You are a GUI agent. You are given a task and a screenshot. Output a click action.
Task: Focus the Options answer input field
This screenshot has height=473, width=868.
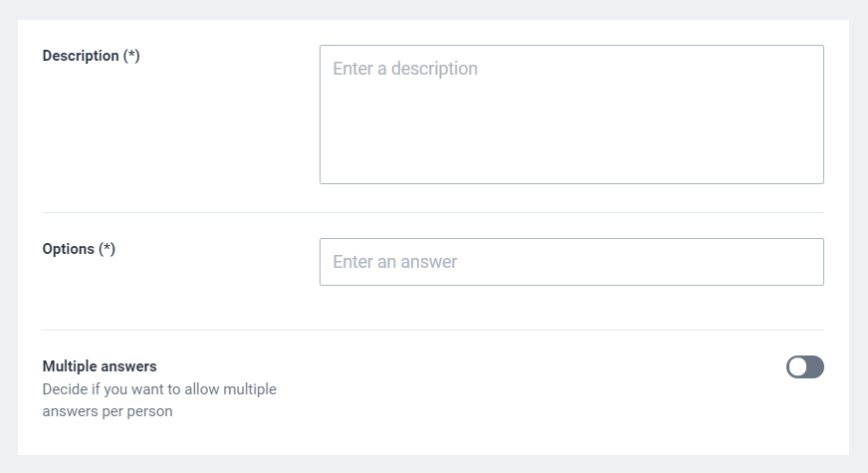coord(571,262)
